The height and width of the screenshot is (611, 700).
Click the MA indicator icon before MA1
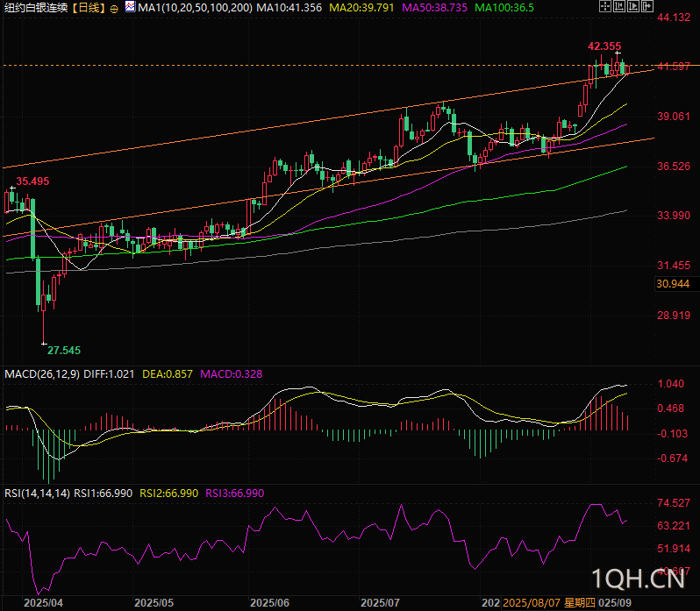click(130, 7)
